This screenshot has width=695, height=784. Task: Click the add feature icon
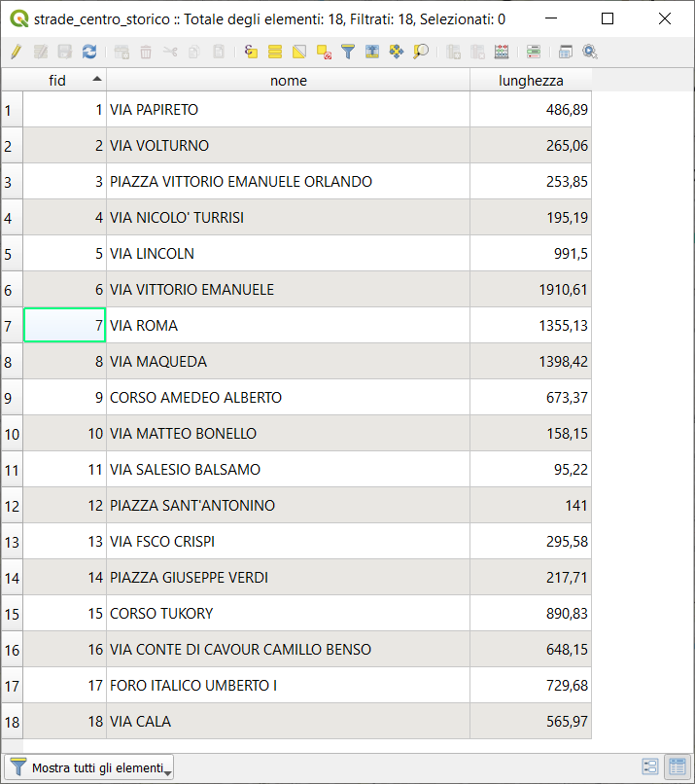tap(122, 52)
